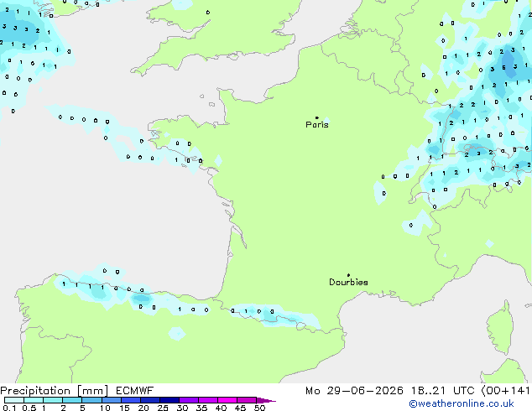Click the legend value '10'
This screenshot has width=532, height=411.
click(x=105, y=408)
